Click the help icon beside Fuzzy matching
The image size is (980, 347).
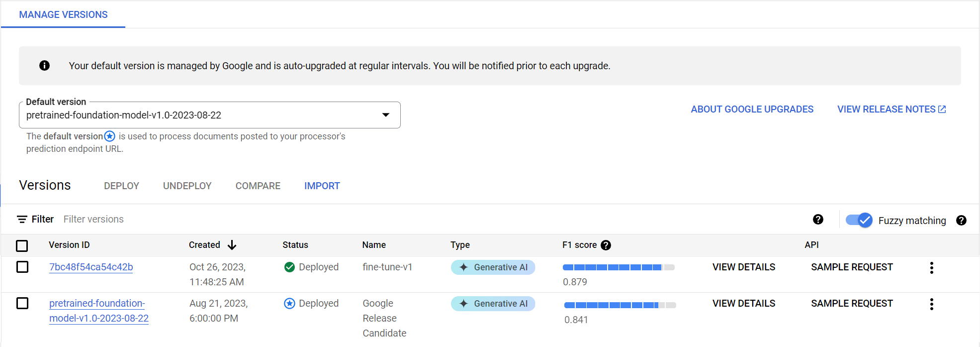(961, 221)
